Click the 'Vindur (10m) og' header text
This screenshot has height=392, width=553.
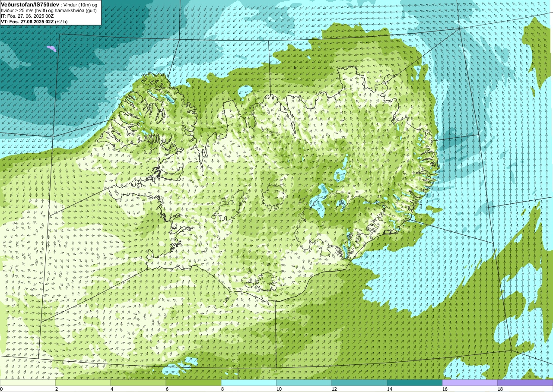81,4
